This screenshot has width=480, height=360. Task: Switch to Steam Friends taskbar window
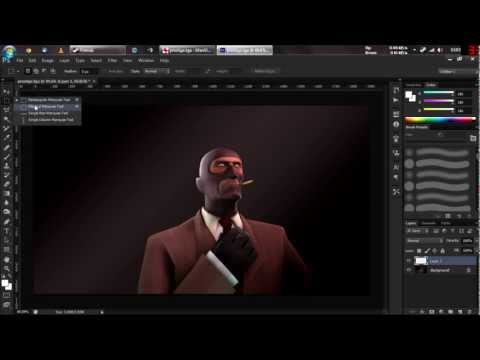click(98, 50)
